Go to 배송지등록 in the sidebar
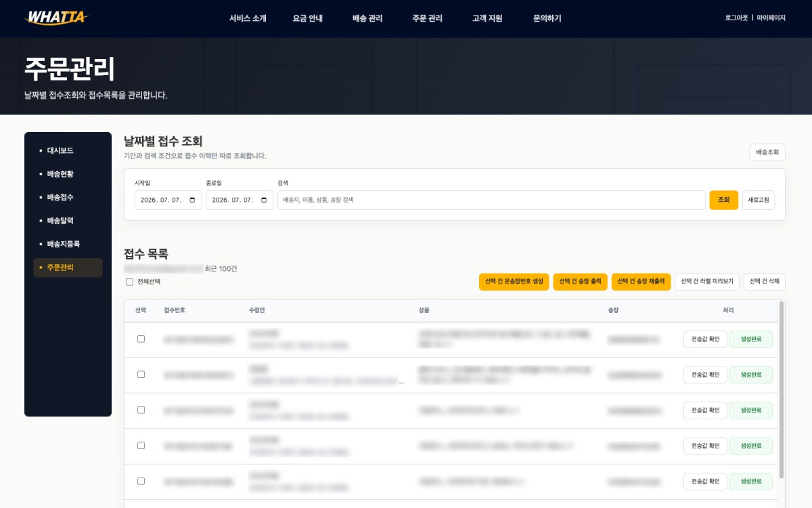 point(68,244)
